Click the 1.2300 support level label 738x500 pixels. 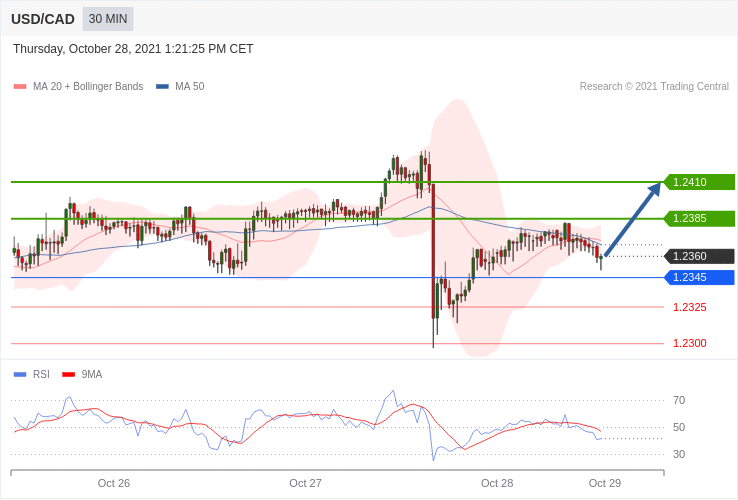point(690,343)
